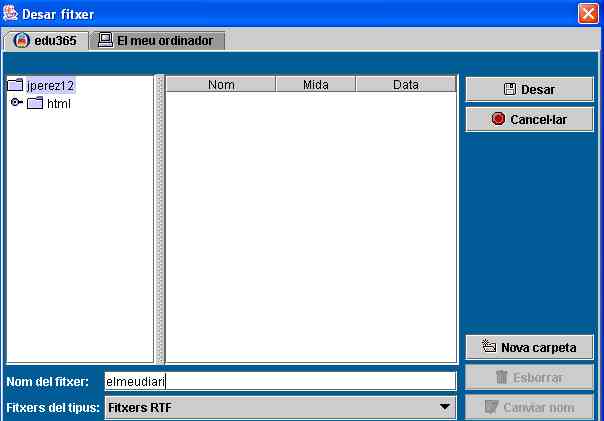Click the html folder icon
This screenshot has width=604, height=421.
pyautogui.click(x=35, y=103)
